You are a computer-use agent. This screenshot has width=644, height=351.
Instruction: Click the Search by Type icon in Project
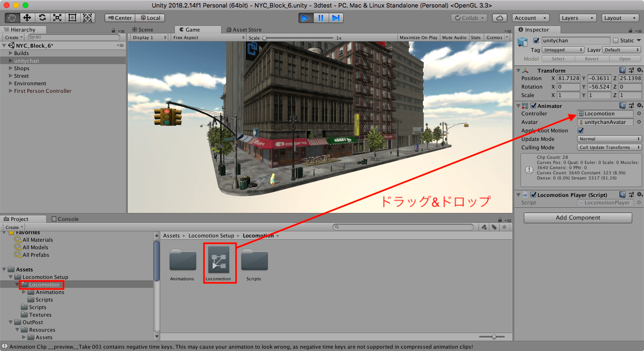pyautogui.click(x=484, y=227)
